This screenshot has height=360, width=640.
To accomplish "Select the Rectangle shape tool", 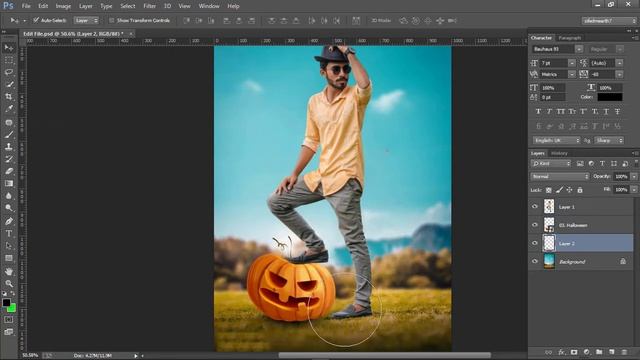I will click(x=9, y=258).
